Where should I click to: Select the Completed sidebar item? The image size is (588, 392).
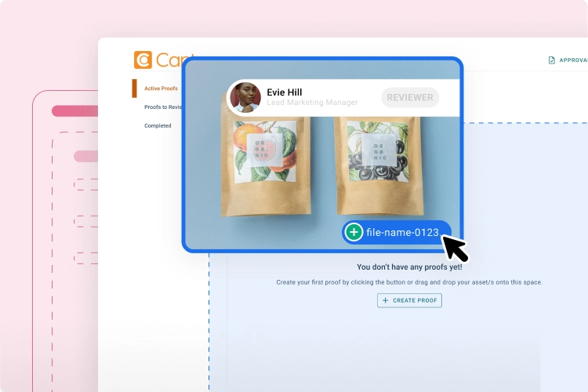tap(158, 125)
